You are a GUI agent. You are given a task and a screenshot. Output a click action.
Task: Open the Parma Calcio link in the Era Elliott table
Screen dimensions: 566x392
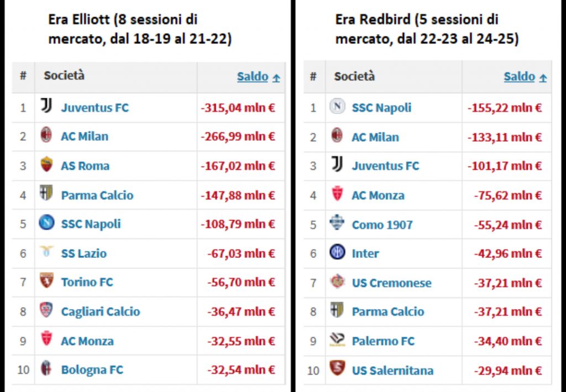[x=97, y=195]
